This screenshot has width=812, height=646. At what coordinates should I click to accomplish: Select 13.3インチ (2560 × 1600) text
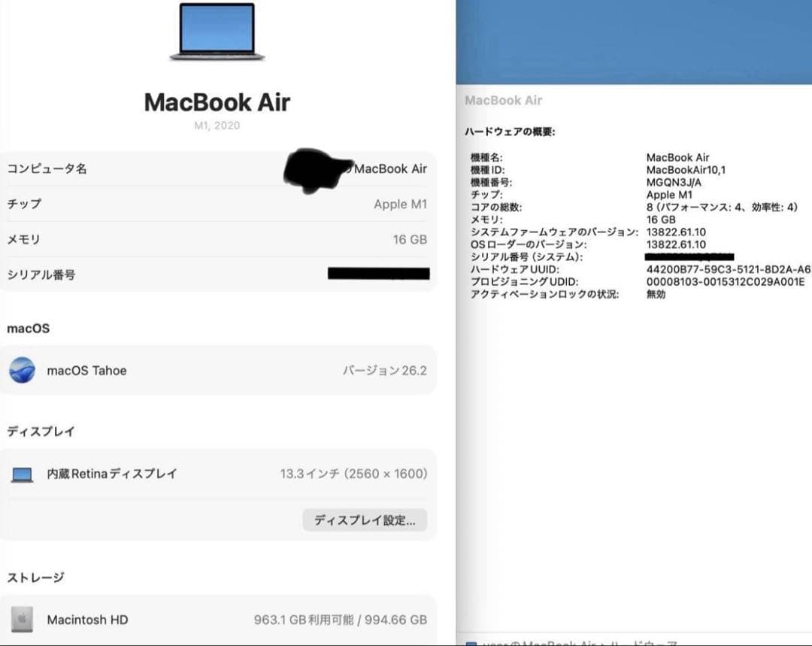coord(353,474)
